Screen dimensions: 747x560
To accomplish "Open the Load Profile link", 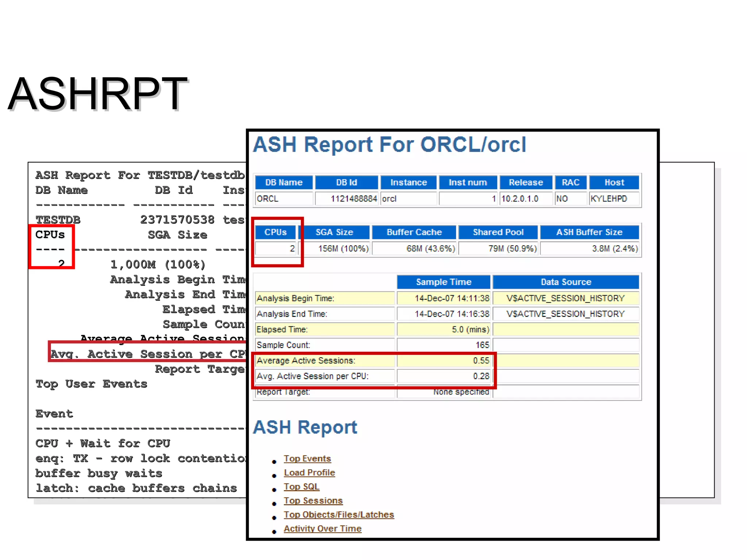I will (309, 472).
